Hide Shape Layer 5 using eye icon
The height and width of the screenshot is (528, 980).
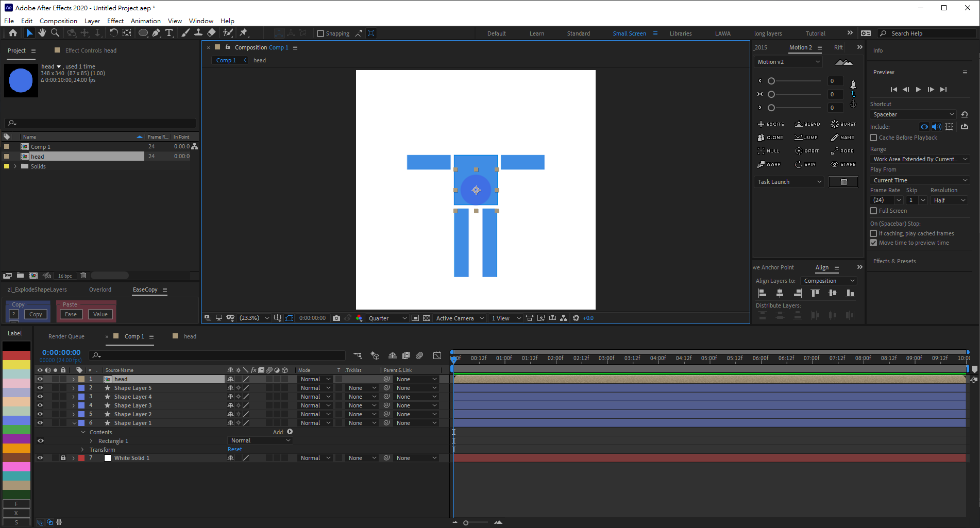click(40, 388)
